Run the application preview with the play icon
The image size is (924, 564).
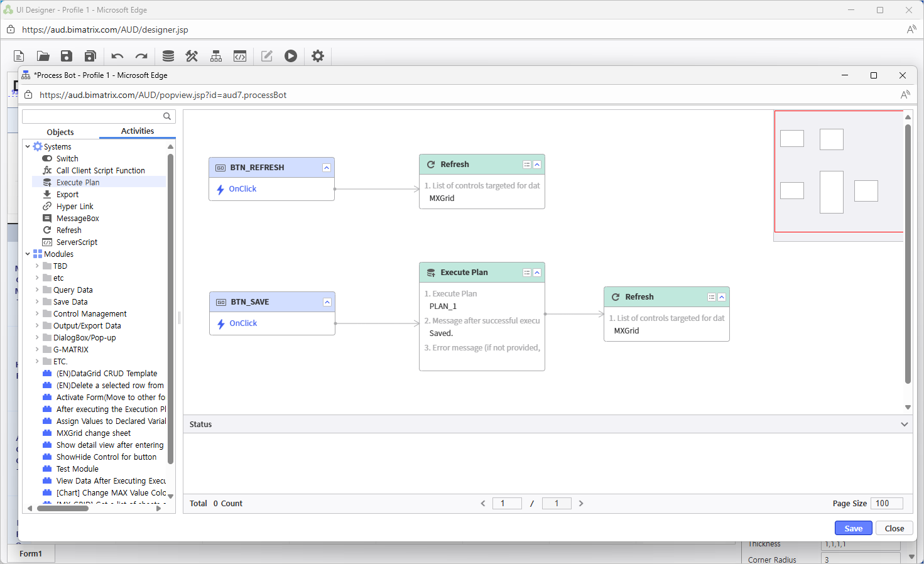(x=290, y=56)
